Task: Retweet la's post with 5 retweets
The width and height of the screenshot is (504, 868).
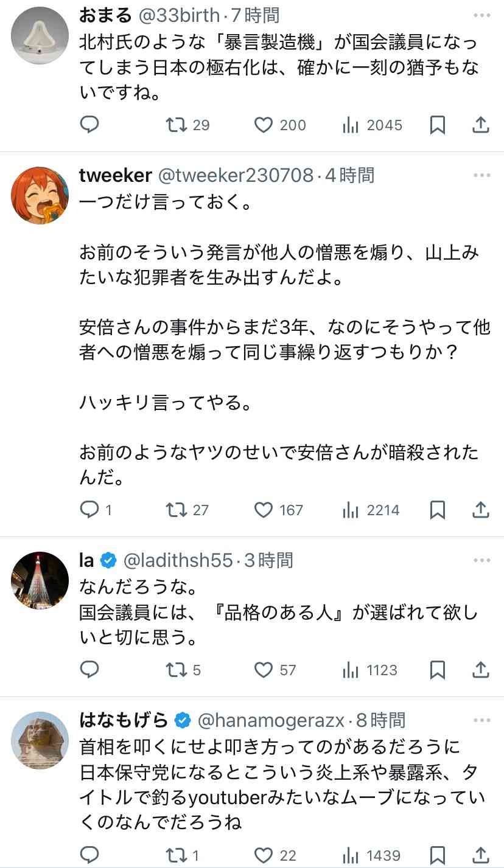Action: point(176,670)
